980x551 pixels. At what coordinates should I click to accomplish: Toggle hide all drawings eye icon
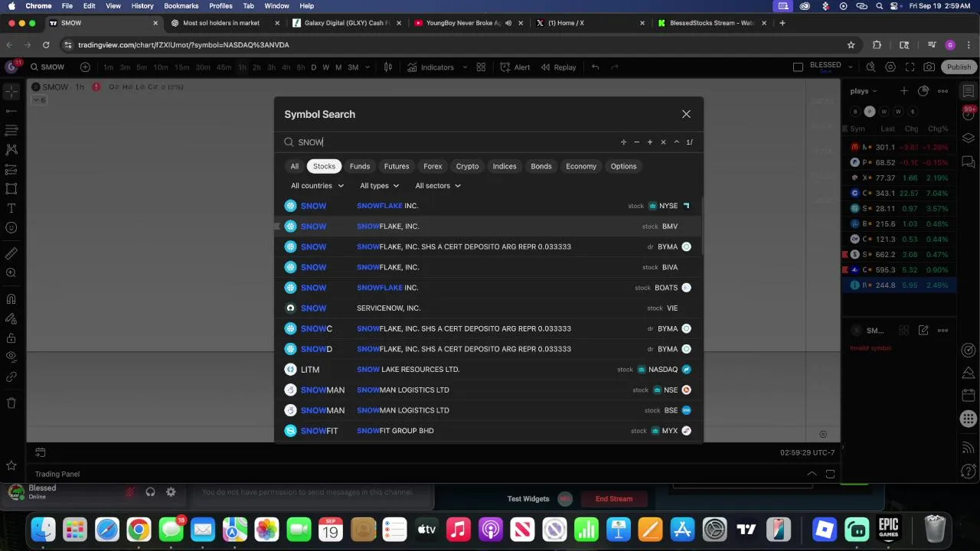(x=11, y=357)
